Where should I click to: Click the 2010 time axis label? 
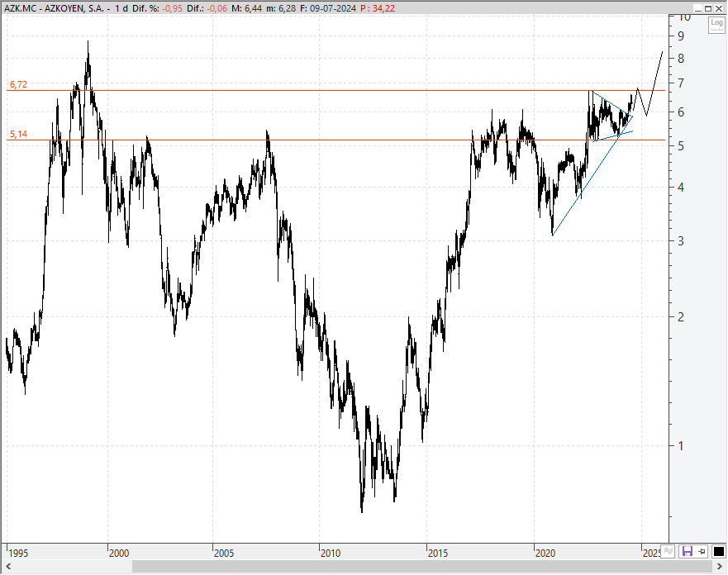(331, 554)
